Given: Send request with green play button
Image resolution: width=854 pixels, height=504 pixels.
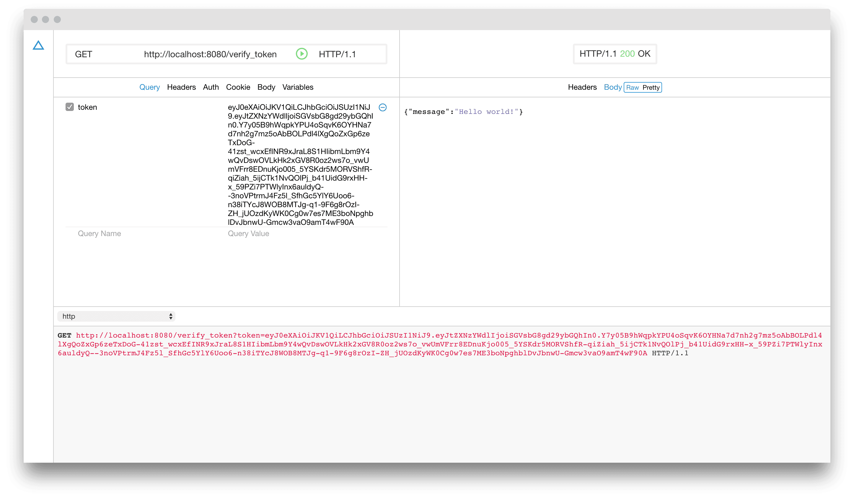Looking at the screenshot, I should click(301, 54).
